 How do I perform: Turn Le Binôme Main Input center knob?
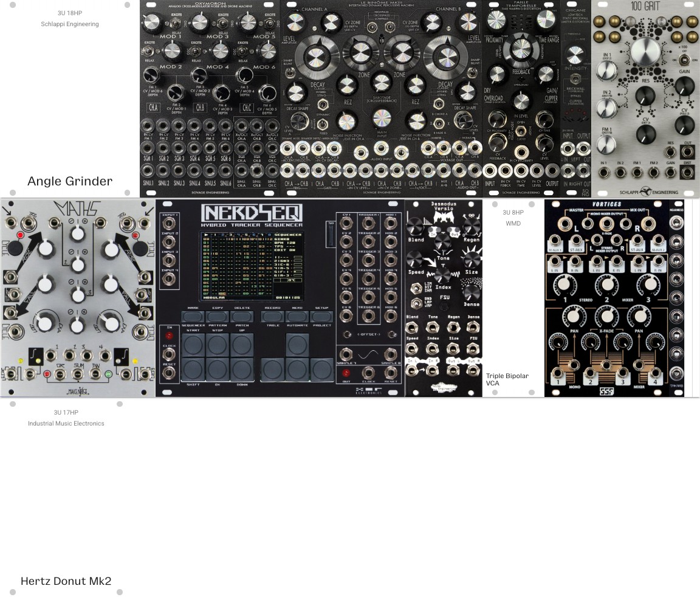381,117
